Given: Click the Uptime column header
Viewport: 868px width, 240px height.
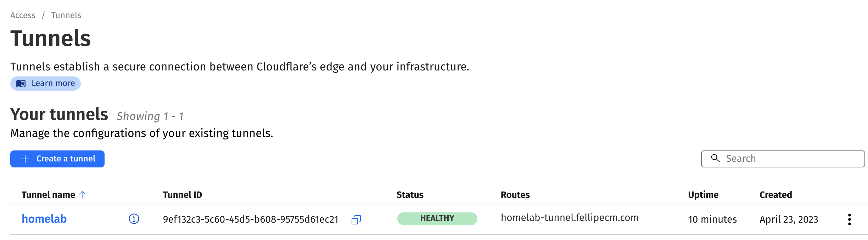Looking at the screenshot, I should tap(703, 194).
